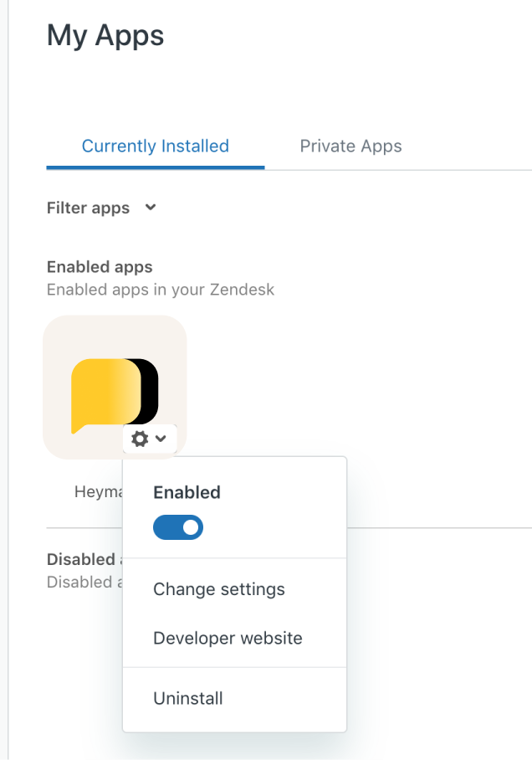Click the Enabled label above the switch
The image size is (532, 760).
tap(187, 492)
